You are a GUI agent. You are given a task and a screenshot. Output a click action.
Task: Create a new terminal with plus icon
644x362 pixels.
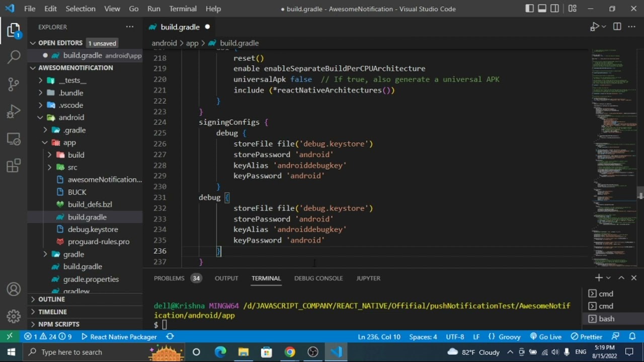coord(599,278)
